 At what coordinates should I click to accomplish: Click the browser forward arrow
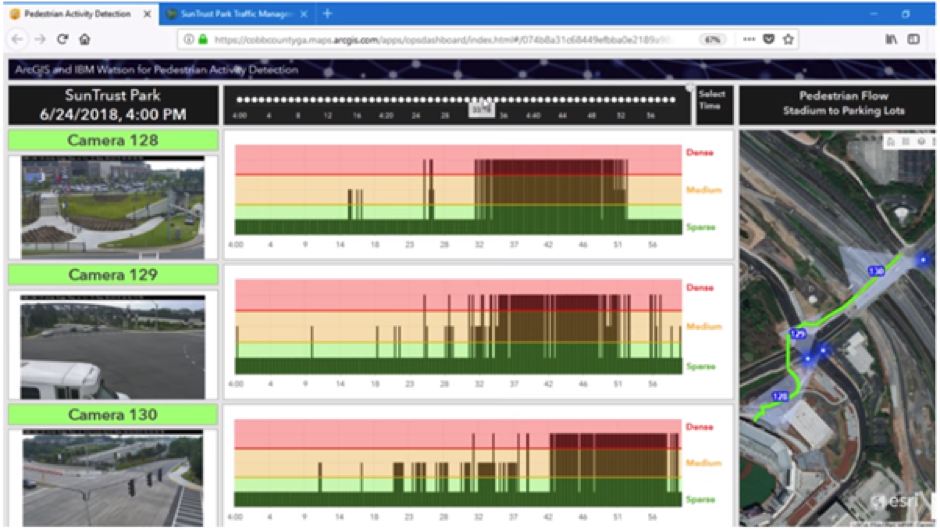coord(40,40)
